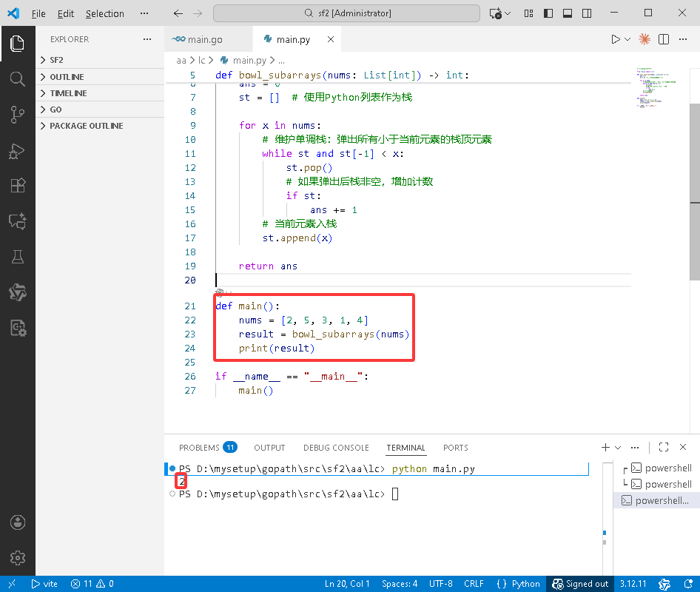Switch to the PROBLEMS panel tab

(x=208, y=448)
